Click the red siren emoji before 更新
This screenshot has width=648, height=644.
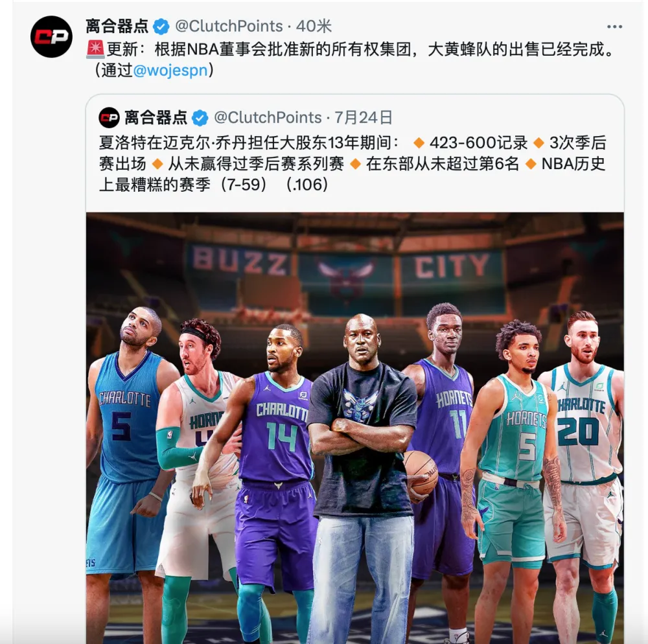[95, 49]
